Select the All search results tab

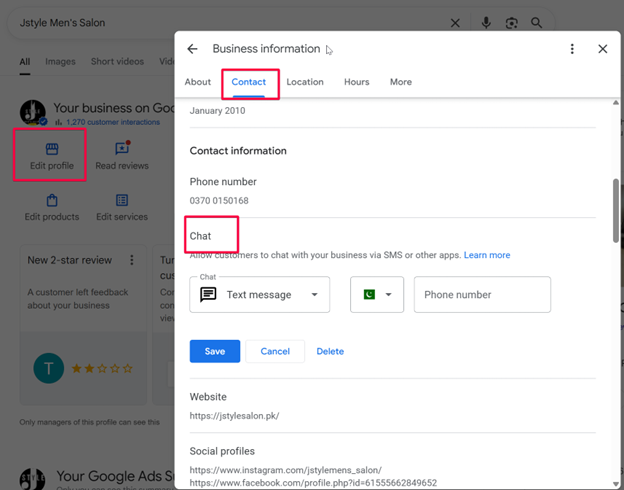(x=25, y=62)
